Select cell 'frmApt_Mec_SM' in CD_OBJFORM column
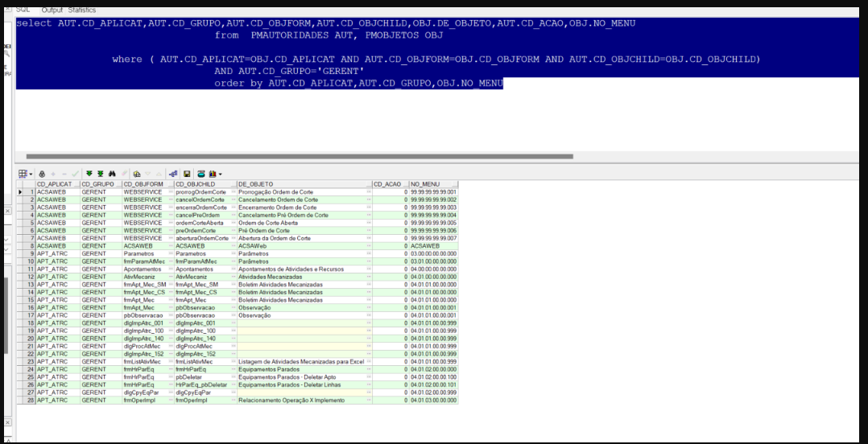 coord(148,284)
